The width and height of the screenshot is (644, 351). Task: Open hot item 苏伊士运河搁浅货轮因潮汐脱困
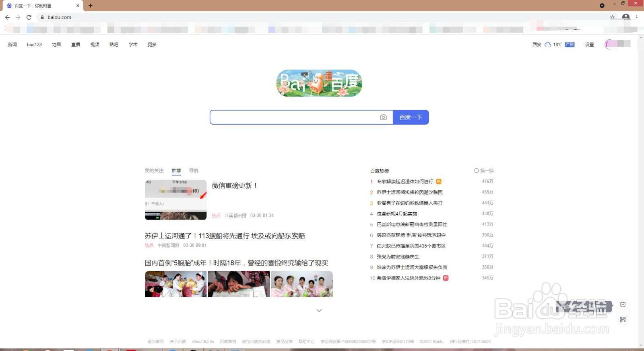click(409, 192)
